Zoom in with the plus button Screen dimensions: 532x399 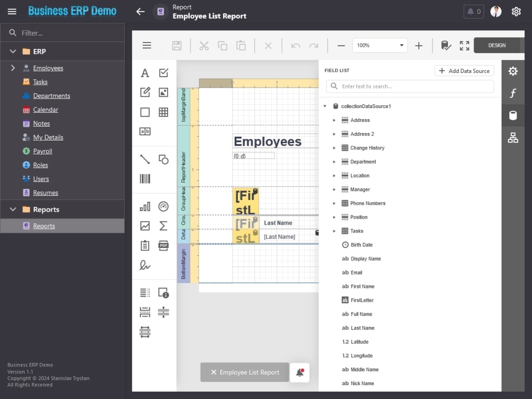[x=419, y=45]
